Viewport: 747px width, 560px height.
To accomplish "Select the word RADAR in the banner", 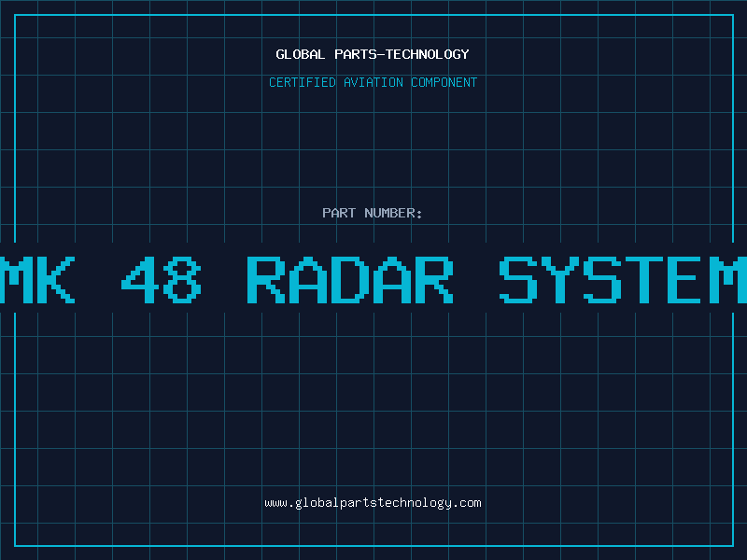I will tap(350, 279).
